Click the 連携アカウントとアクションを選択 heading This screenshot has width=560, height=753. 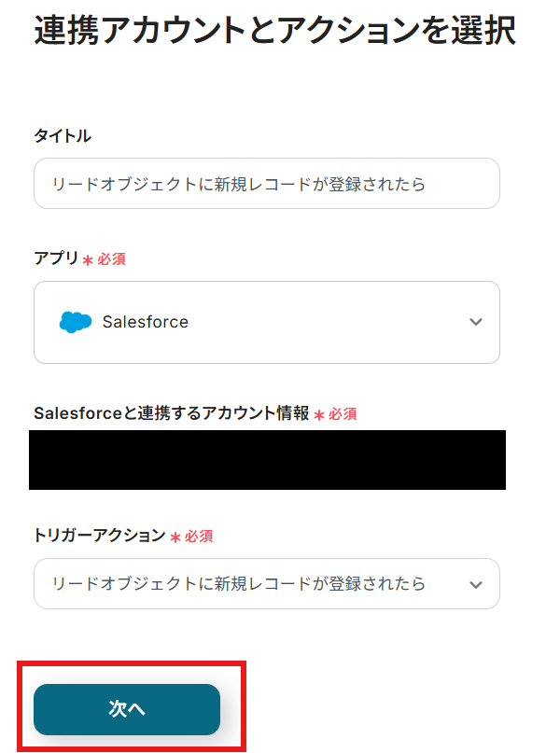274,31
